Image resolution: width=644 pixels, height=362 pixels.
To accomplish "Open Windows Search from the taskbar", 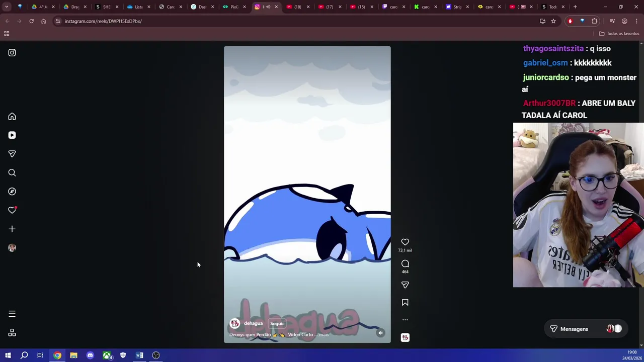I will pos(24,355).
